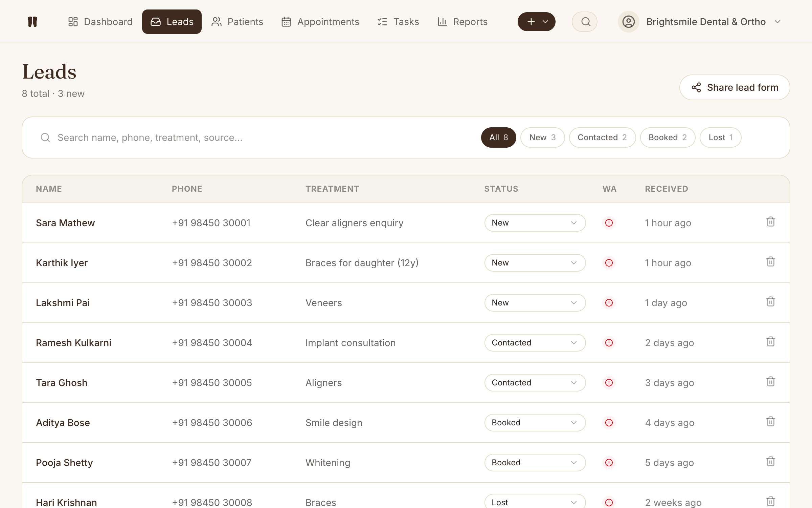812x508 pixels.
Task: Click WhatsApp alert icon for Tara Ghosh
Action: click(x=609, y=383)
